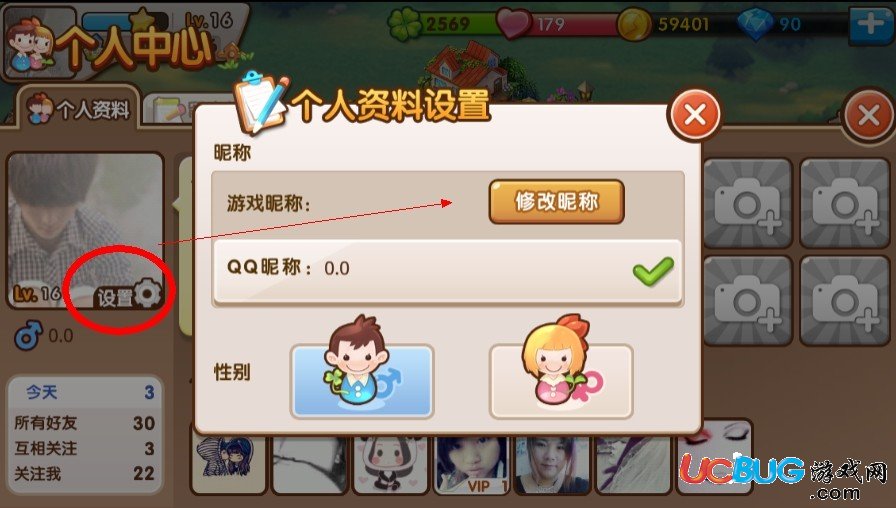Select the 今天 visitors row
Image resolution: width=896 pixels, height=508 pixels.
pos(85,392)
